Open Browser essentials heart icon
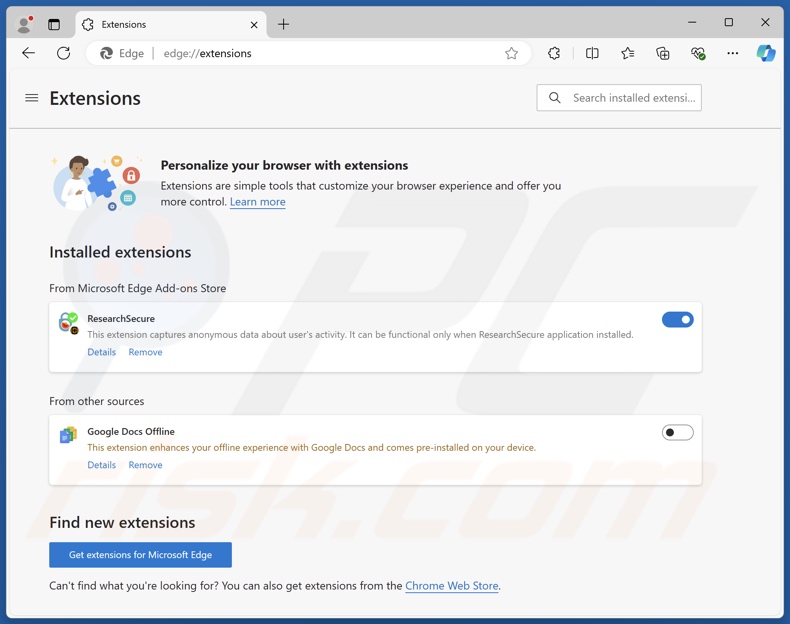 point(698,53)
